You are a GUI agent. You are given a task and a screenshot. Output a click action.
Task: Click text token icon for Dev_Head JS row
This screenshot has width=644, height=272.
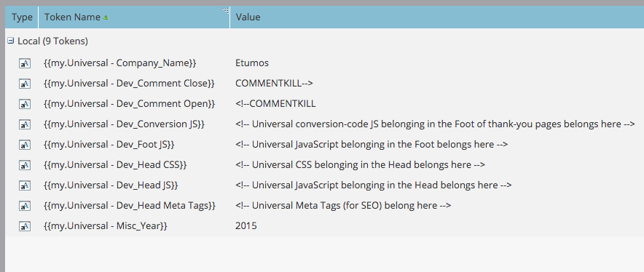click(25, 185)
